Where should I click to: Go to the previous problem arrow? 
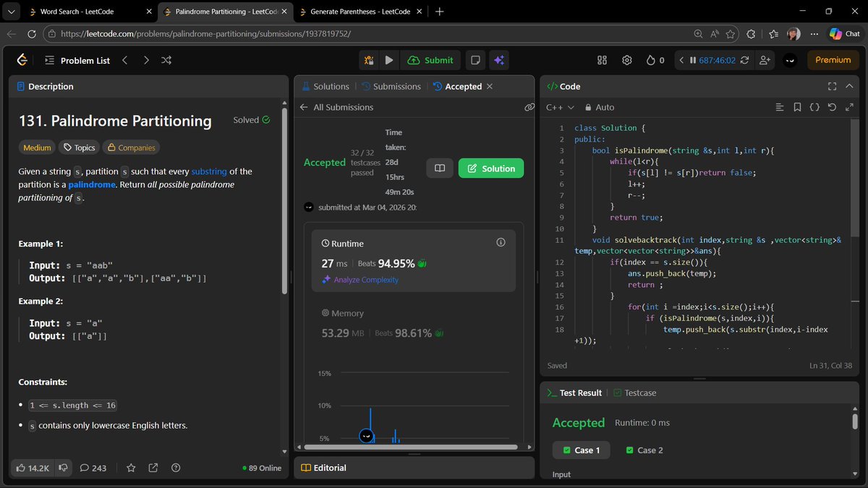(x=124, y=61)
